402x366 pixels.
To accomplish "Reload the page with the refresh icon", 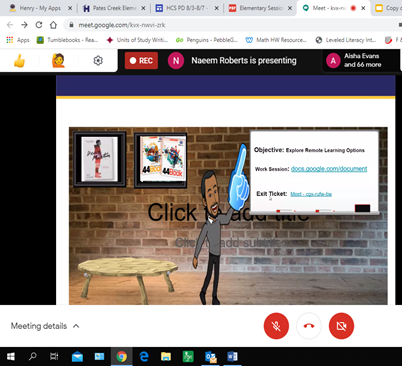I will 39,25.
